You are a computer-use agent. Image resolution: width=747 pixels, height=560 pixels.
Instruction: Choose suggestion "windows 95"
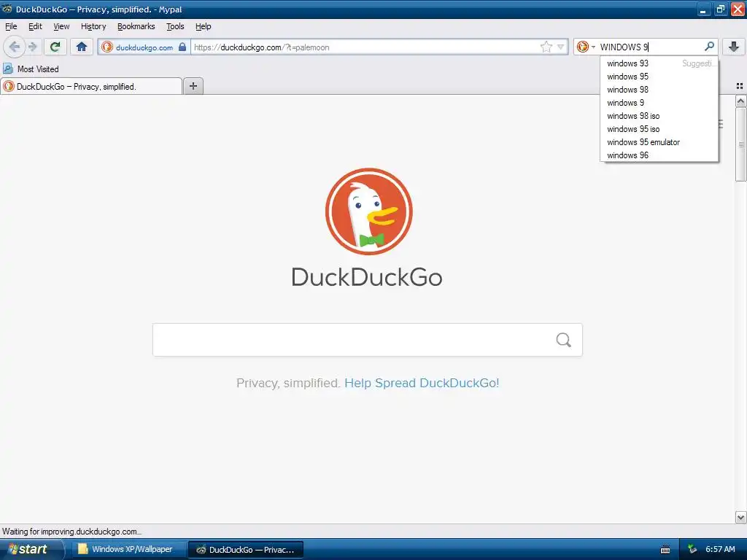tap(659, 77)
